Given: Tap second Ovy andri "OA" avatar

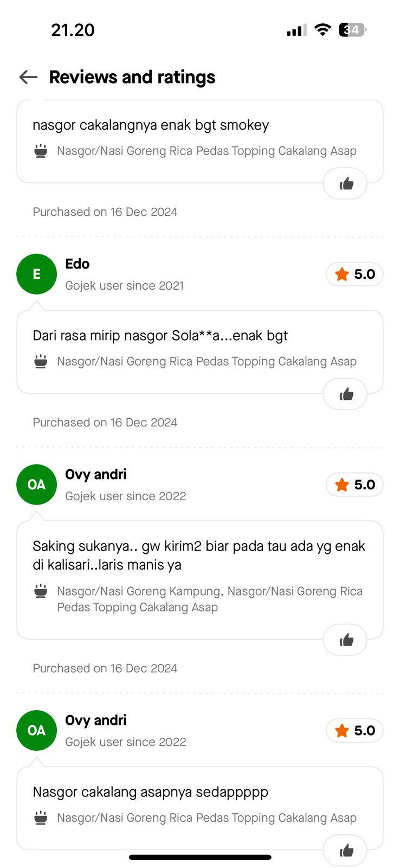Looking at the screenshot, I should click(37, 730).
